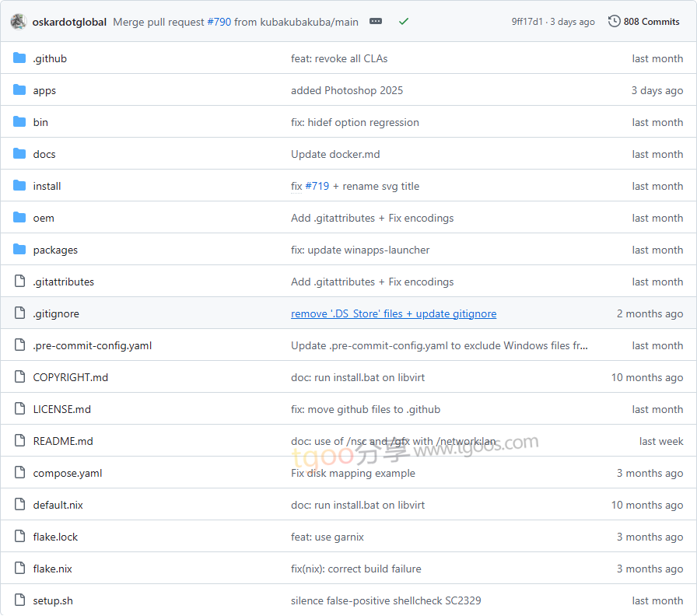Open the README.md file
This screenshot has height=616, width=697.
(x=63, y=441)
